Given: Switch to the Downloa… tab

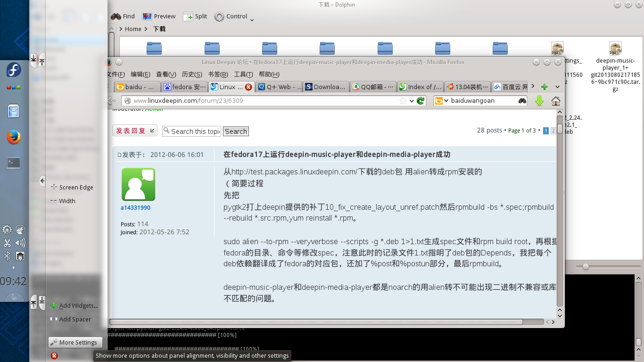Looking at the screenshot, I should 326,87.
